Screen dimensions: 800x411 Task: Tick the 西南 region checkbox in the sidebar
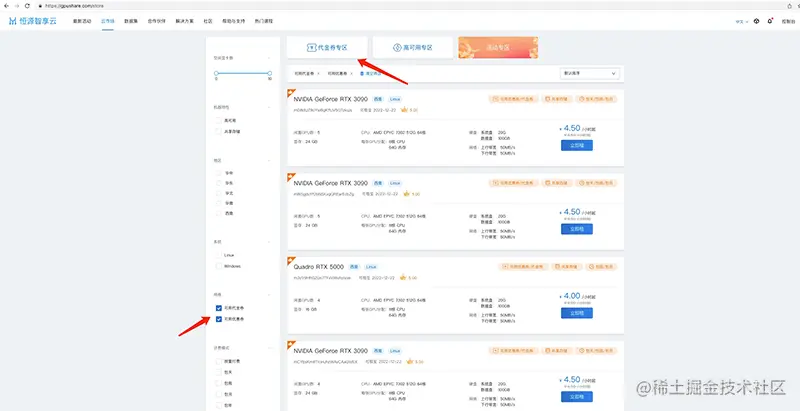pos(219,213)
